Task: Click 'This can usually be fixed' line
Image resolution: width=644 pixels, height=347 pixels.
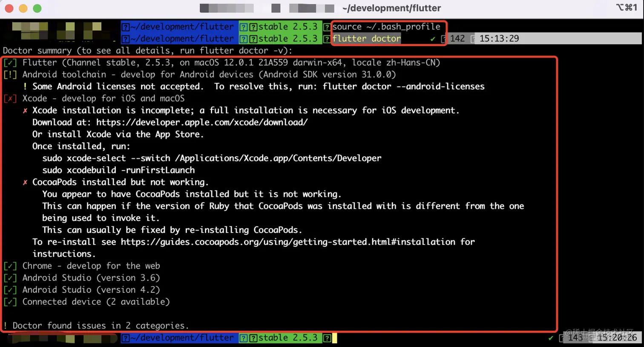Action: tap(172, 230)
